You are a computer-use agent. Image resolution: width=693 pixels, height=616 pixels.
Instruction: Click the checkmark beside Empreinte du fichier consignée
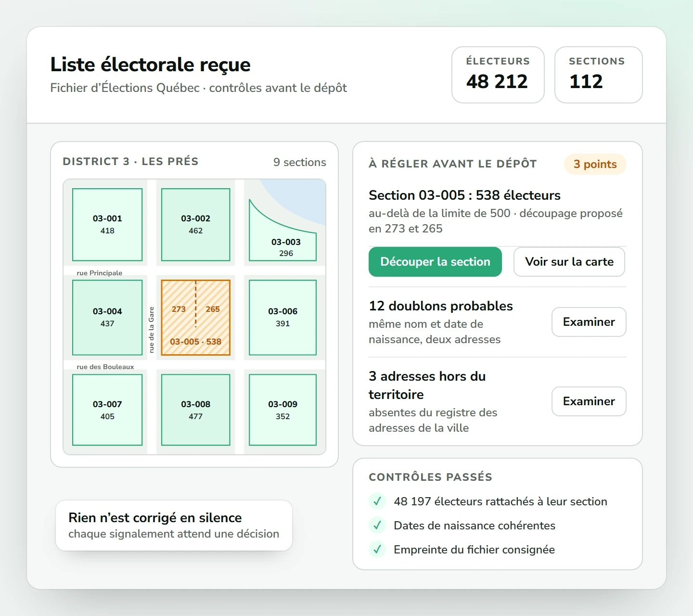click(377, 550)
